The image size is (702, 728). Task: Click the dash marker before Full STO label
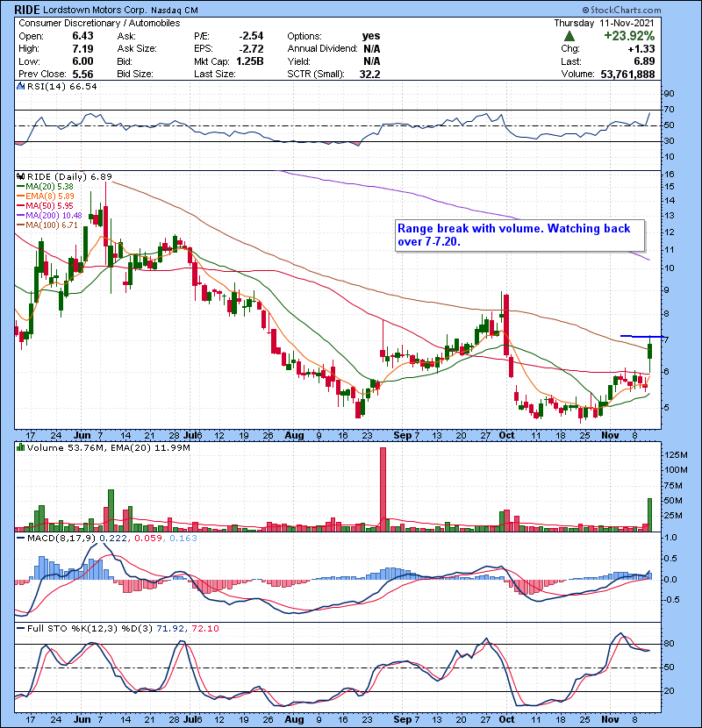pyautogui.click(x=20, y=628)
